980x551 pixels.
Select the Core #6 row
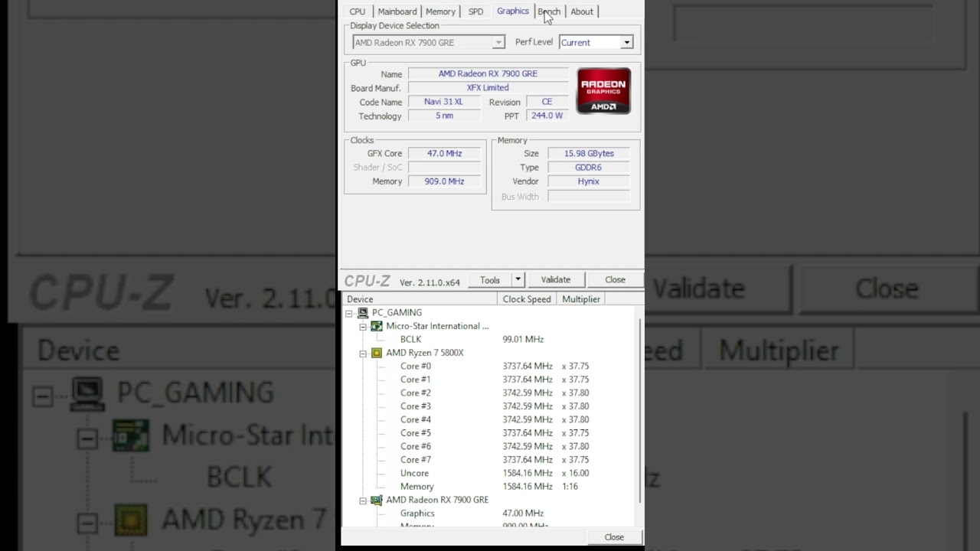pos(490,446)
